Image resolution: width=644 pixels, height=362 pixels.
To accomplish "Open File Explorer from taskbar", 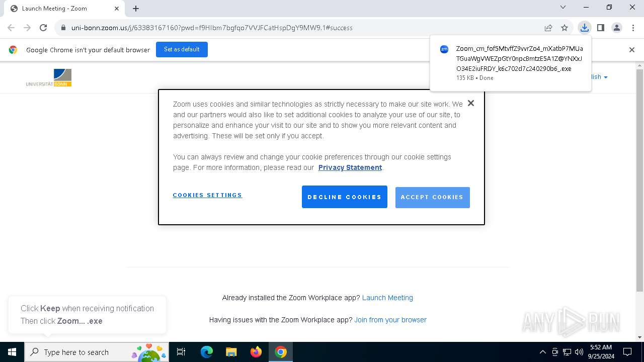I will click(231, 352).
